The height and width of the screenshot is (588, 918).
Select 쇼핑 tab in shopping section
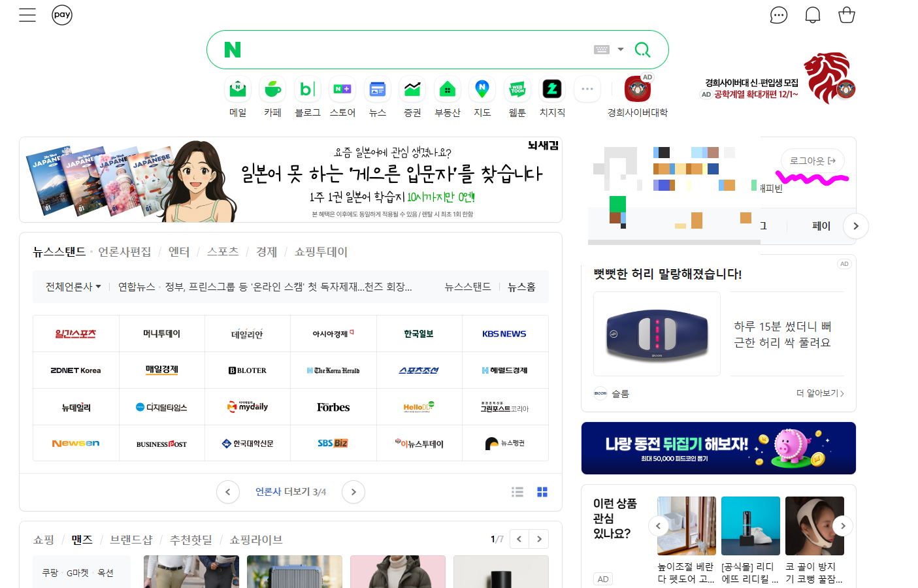click(x=44, y=540)
